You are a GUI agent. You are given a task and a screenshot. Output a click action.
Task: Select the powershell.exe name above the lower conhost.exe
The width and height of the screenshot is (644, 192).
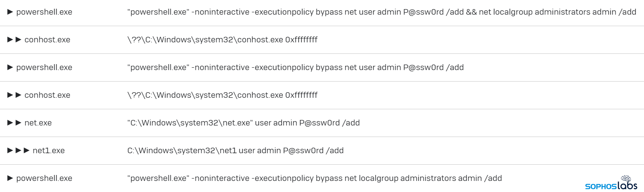[44, 67]
